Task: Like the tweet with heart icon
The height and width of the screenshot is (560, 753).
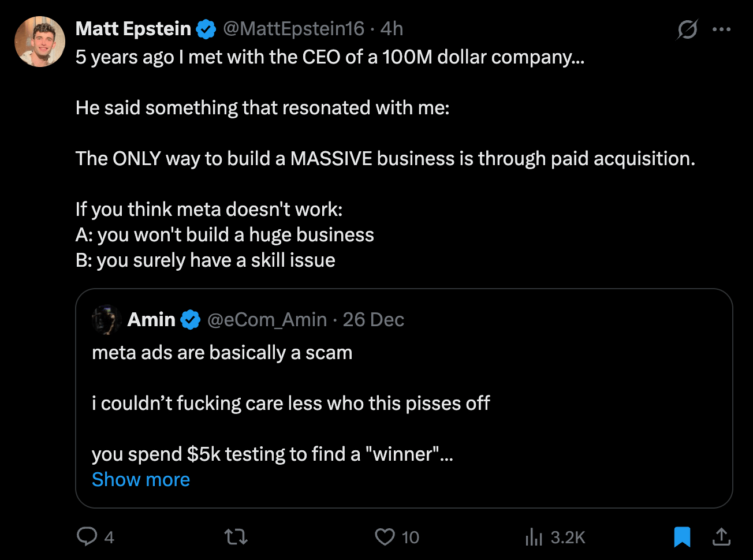Action: [x=385, y=537]
